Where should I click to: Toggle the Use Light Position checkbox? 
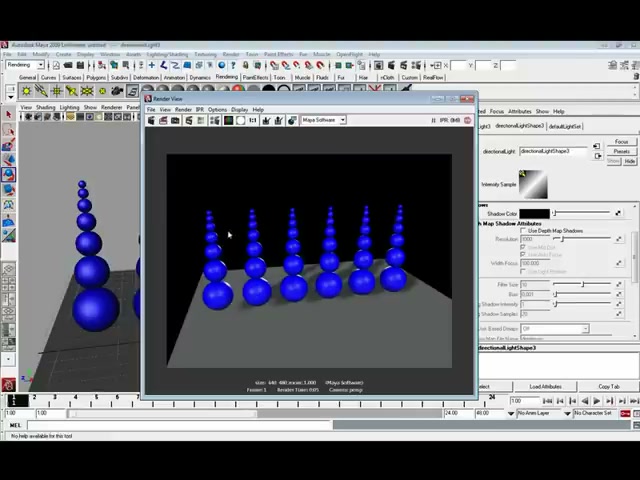pyautogui.click(x=523, y=271)
